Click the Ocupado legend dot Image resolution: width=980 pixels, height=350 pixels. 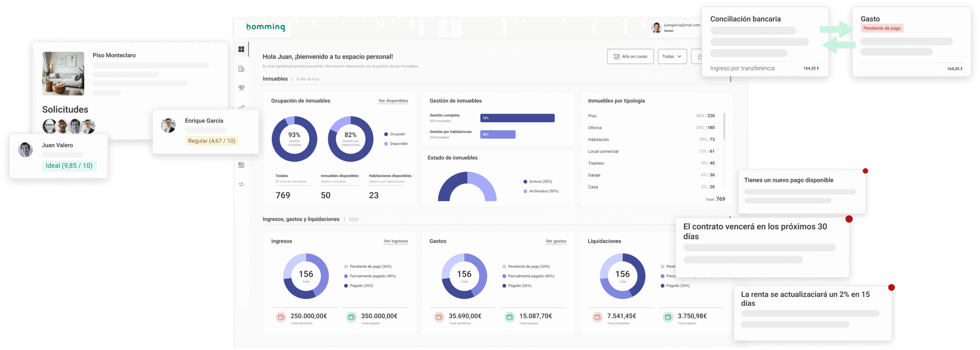[x=386, y=134]
